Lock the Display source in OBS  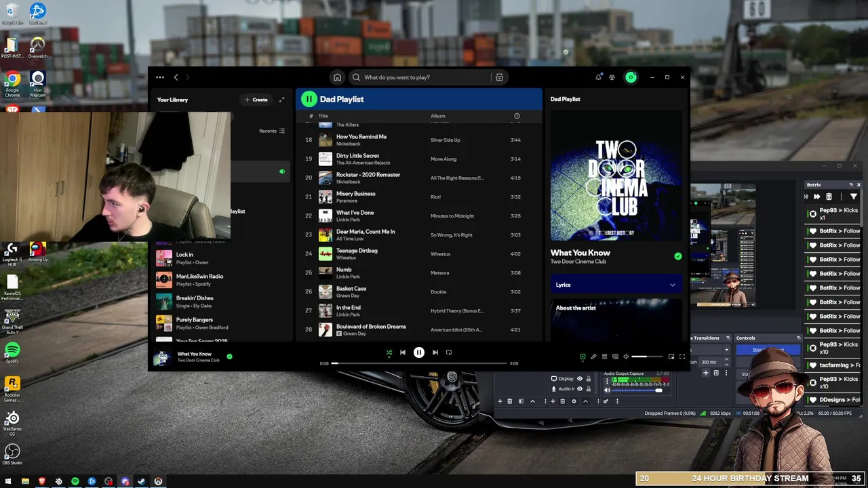[x=589, y=379]
